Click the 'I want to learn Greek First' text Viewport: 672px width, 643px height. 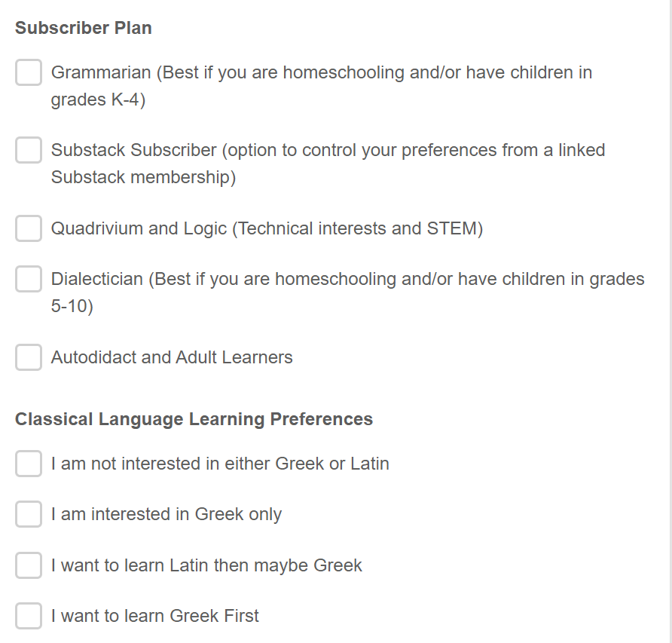click(x=155, y=616)
